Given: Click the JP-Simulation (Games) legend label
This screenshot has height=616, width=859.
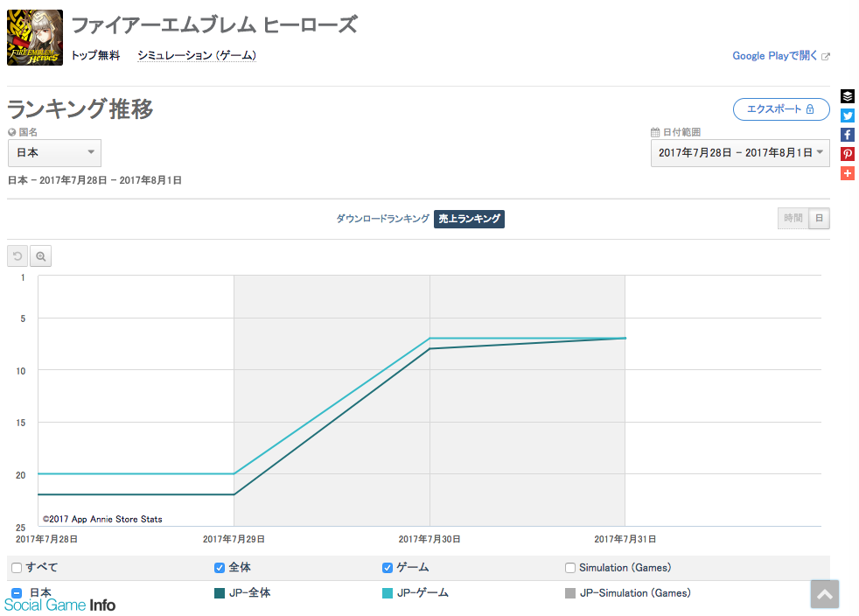Looking at the screenshot, I should (x=635, y=593).
